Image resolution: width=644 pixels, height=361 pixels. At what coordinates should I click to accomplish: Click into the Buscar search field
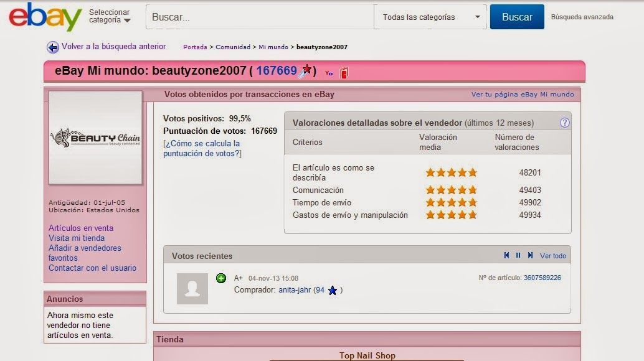pos(260,17)
